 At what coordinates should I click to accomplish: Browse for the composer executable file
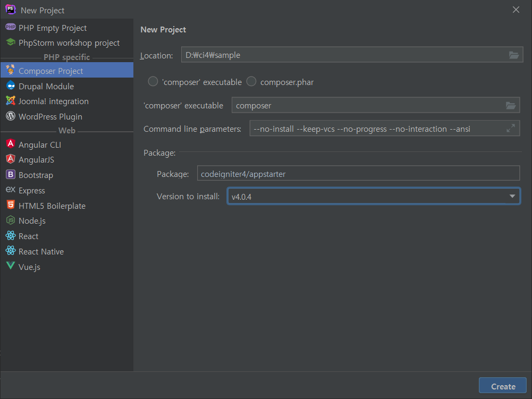click(x=511, y=106)
